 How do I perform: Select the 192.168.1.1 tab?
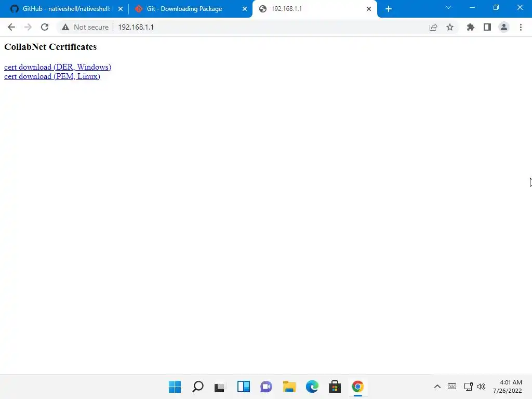tap(314, 9)
